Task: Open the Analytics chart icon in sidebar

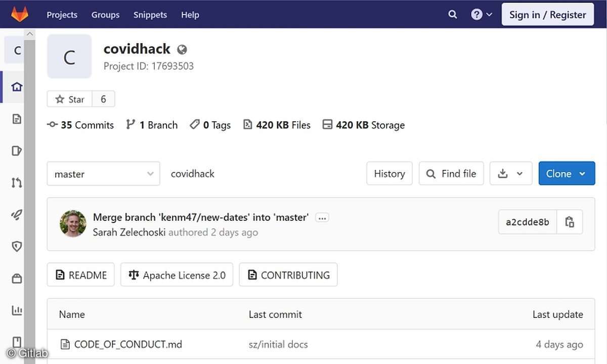Action: [x=17, y=310]
